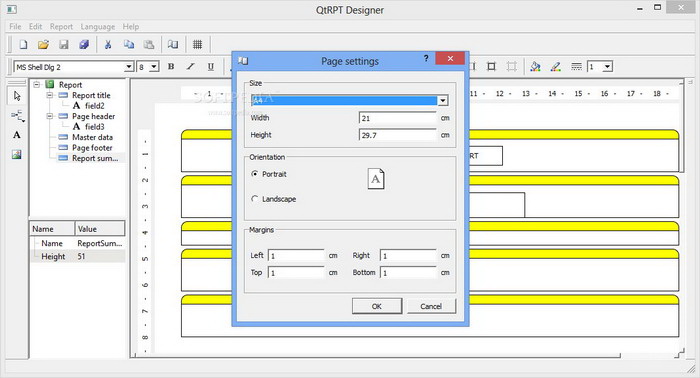Screen dimensions: 700x378
Task: Cancel the Page settings dialog
Action: [x=431, y=306]
